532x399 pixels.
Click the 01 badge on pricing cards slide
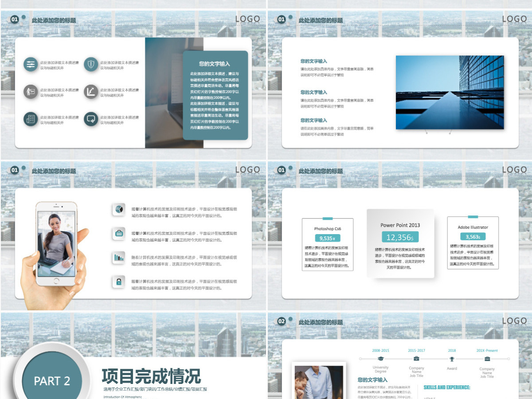point(282,170)
